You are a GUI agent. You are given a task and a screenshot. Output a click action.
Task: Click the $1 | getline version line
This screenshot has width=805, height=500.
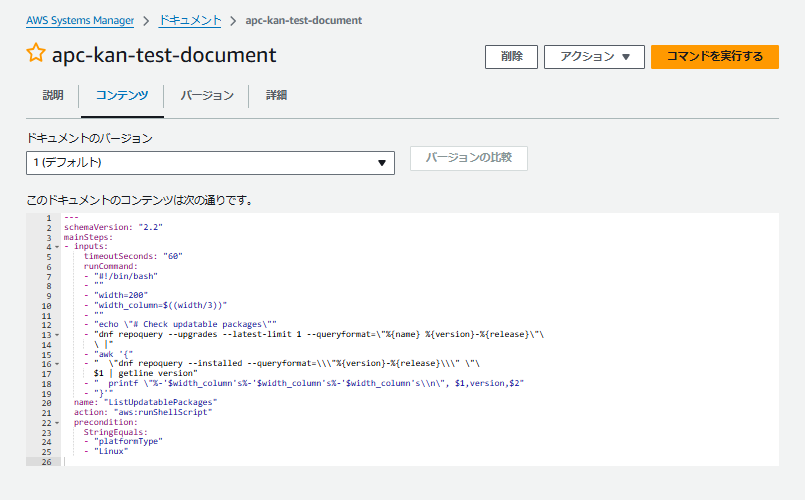click(145, 373)
